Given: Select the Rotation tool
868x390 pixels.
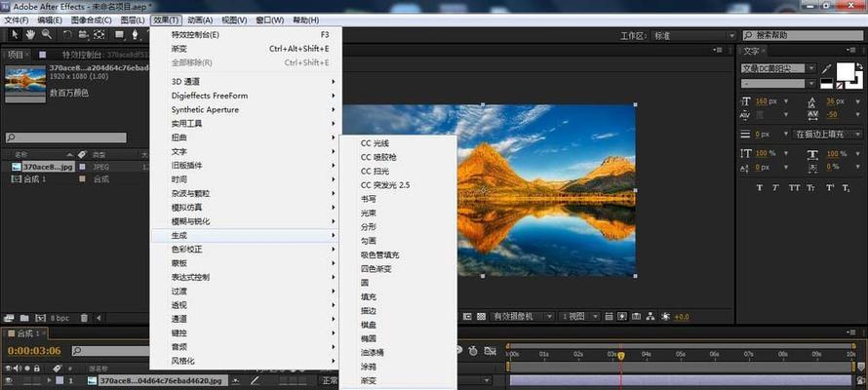Looking at the screenshot, I should (67, 35).
